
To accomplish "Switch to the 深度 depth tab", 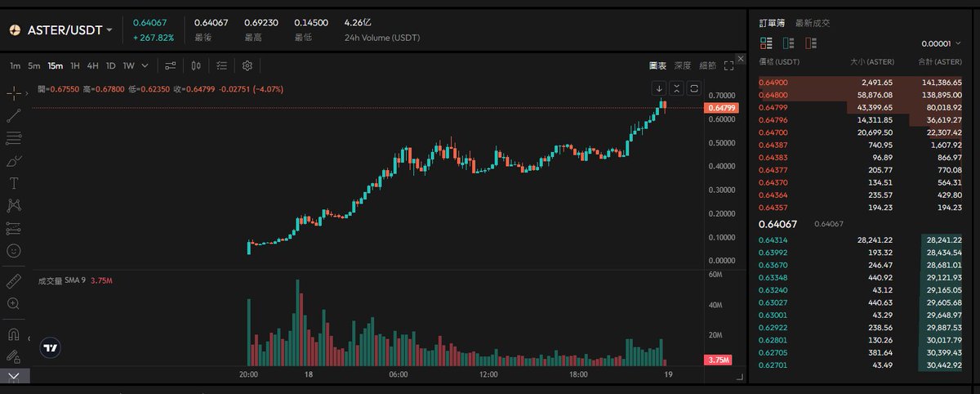I will tap(682, 65).
